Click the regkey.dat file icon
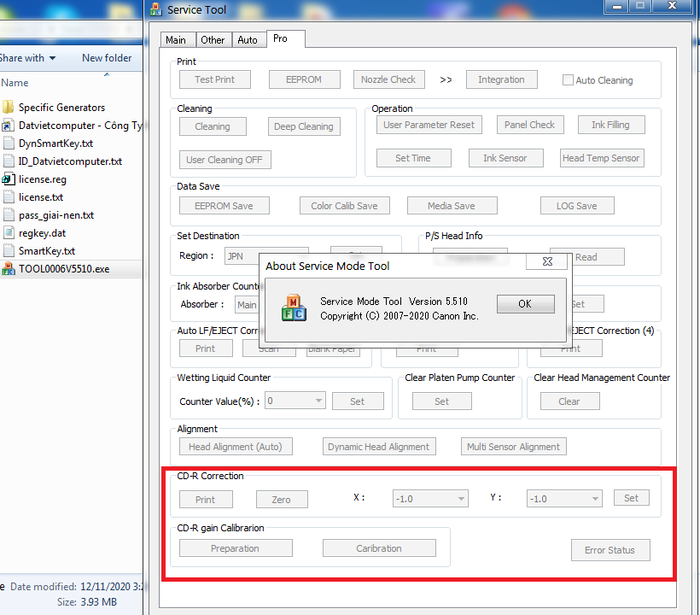This screenshot has width=700, height=615. [x=9, y=232]
